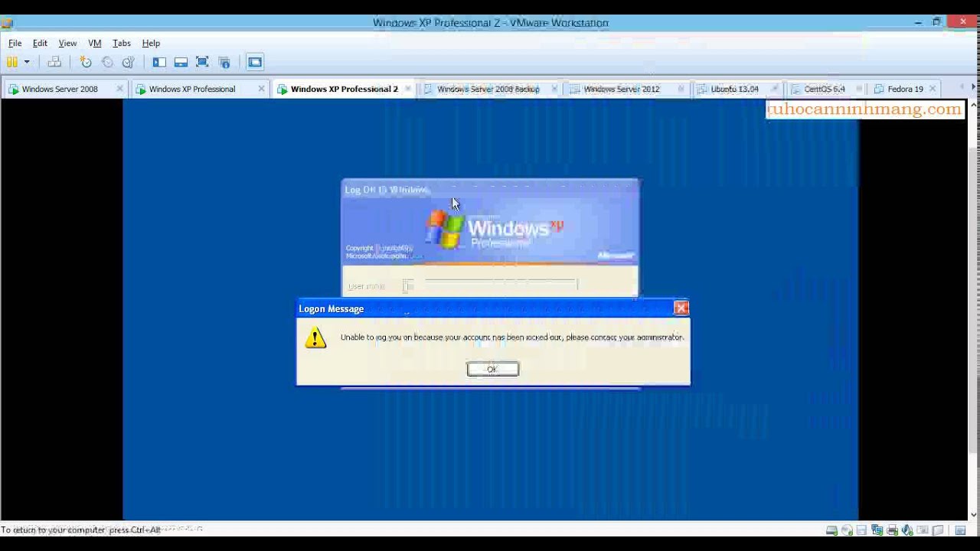Close the Windows Server 2012 tab
Screen dimensions: 980x551
click(x=681, y=89)
